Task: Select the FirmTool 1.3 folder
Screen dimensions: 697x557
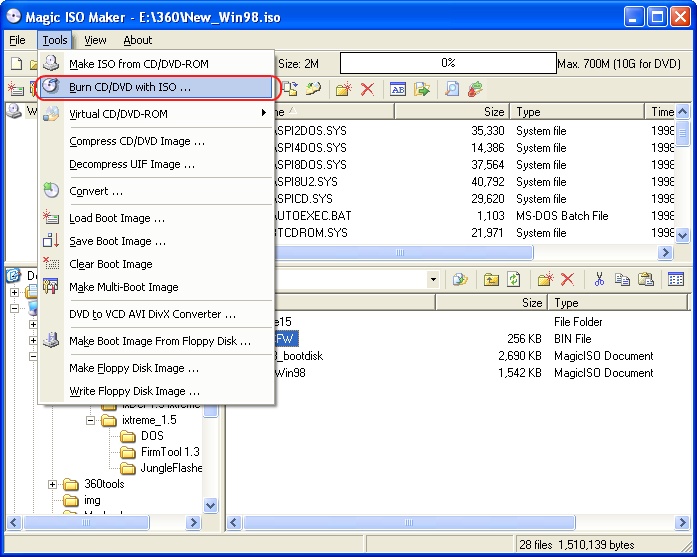Action: point(170,452)
